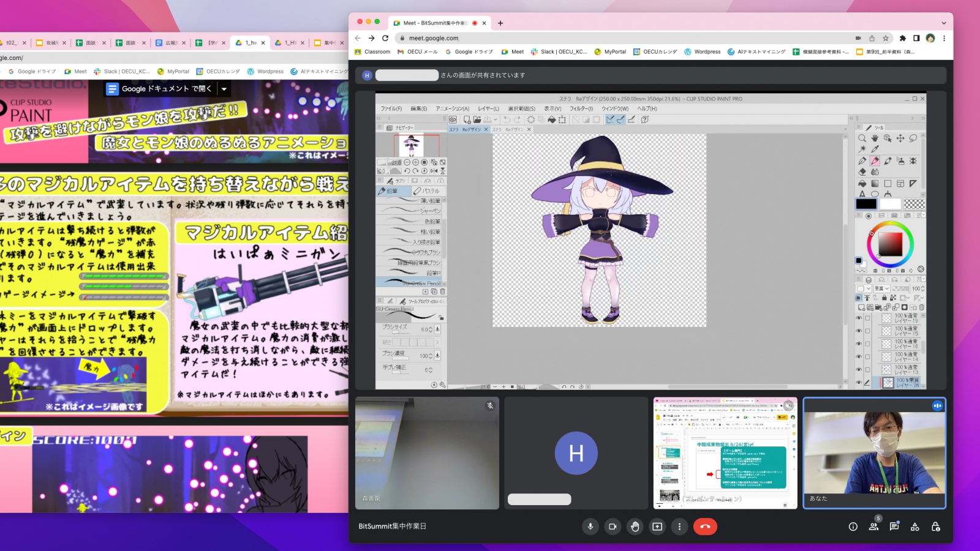Open OECU メール bookmark in Meet window

click(418, 52)
